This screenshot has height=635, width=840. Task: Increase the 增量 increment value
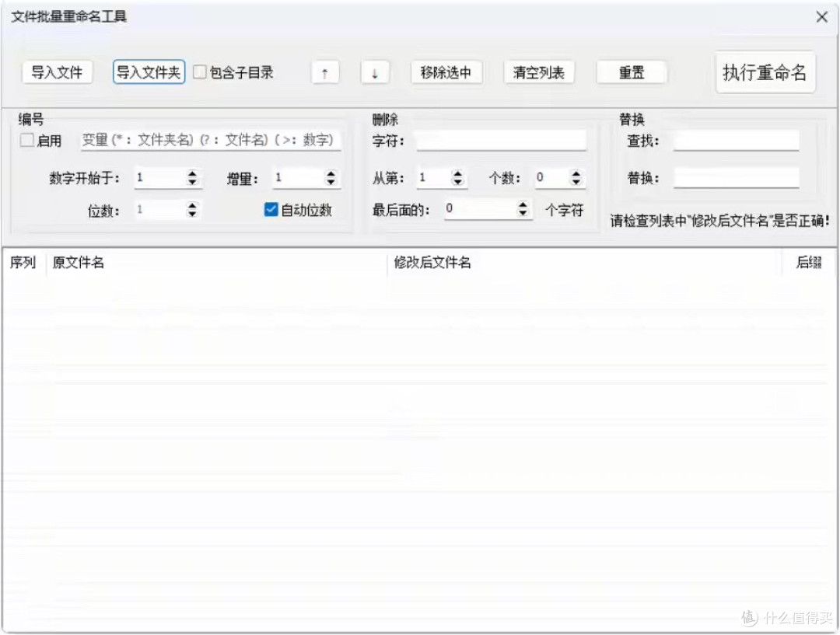pos(331,173)
